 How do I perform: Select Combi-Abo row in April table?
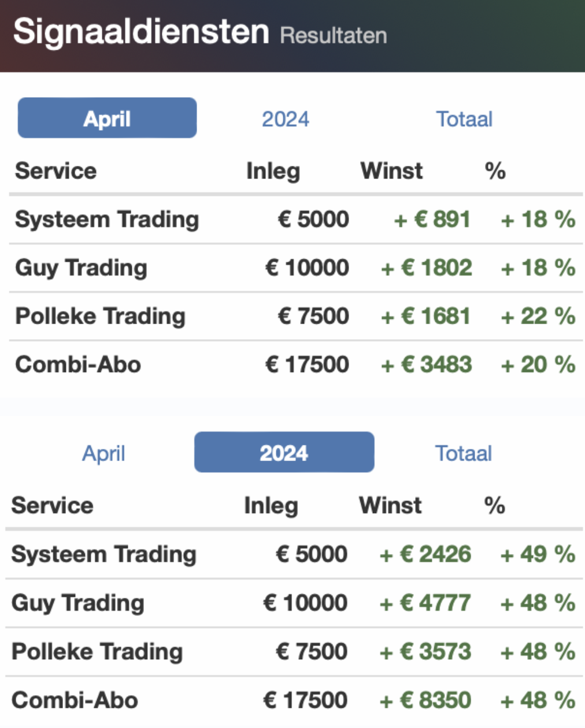295,365
